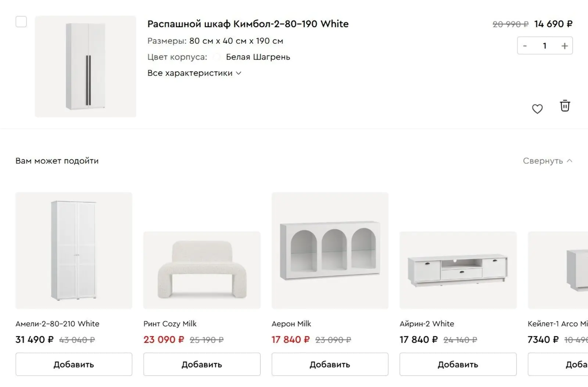Click the Белая Шагрень color swatch
588x387 pixels.
pyautogui.click(x=217, y=57)
